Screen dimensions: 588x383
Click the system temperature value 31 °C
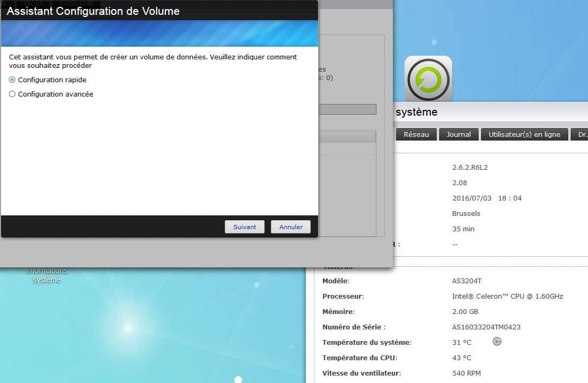coord(462,343)
